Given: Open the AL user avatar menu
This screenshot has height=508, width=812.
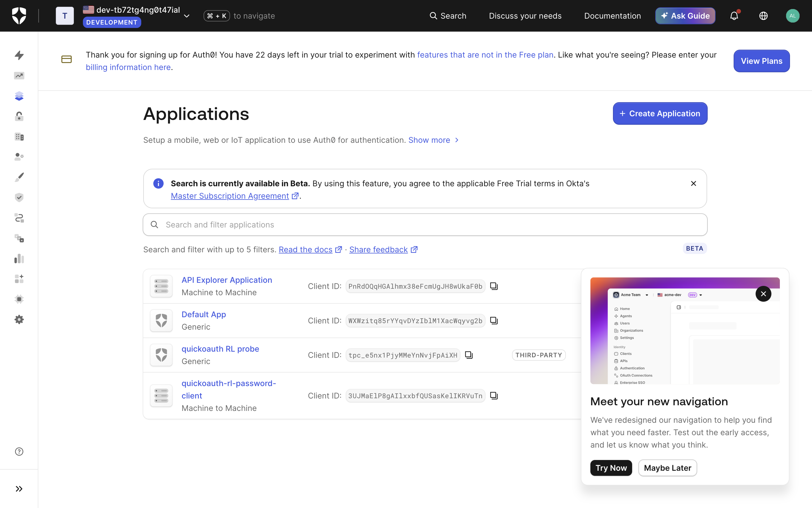Looking at the screenshot, I should point(793,16).
